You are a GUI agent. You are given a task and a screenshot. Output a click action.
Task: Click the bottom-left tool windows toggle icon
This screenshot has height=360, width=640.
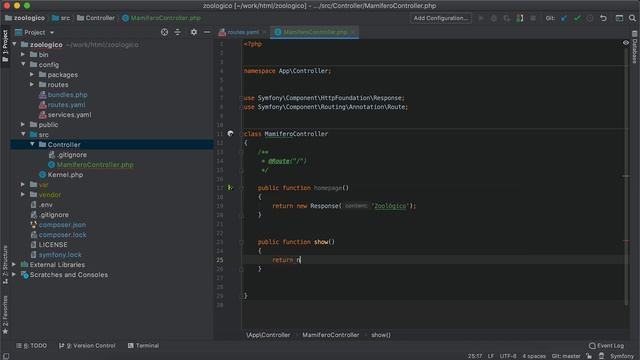click(x=5, y=356)
